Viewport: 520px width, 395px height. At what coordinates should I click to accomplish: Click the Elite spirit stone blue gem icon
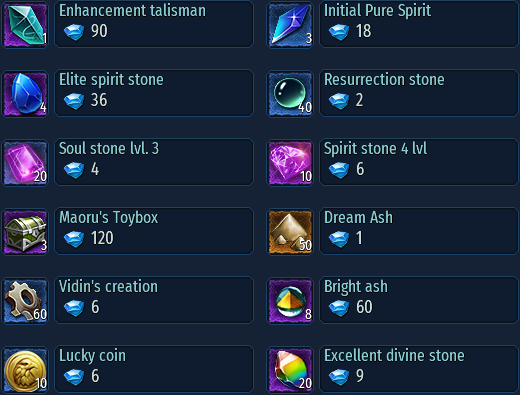(25, 93)
